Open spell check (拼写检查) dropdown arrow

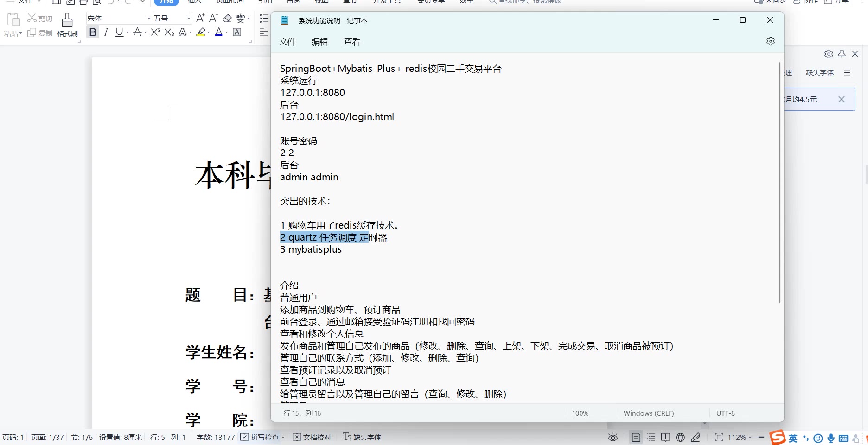283,438
